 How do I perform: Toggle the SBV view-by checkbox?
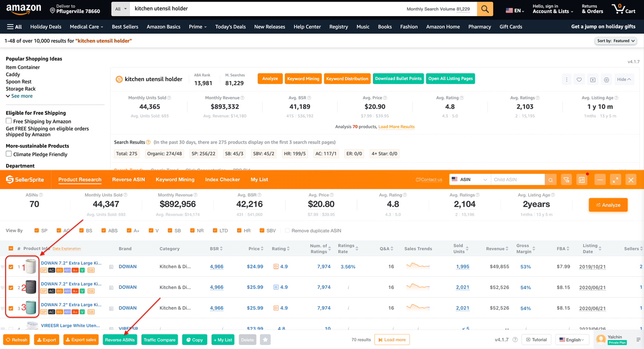pyautogui.click(x=262, y=231)
